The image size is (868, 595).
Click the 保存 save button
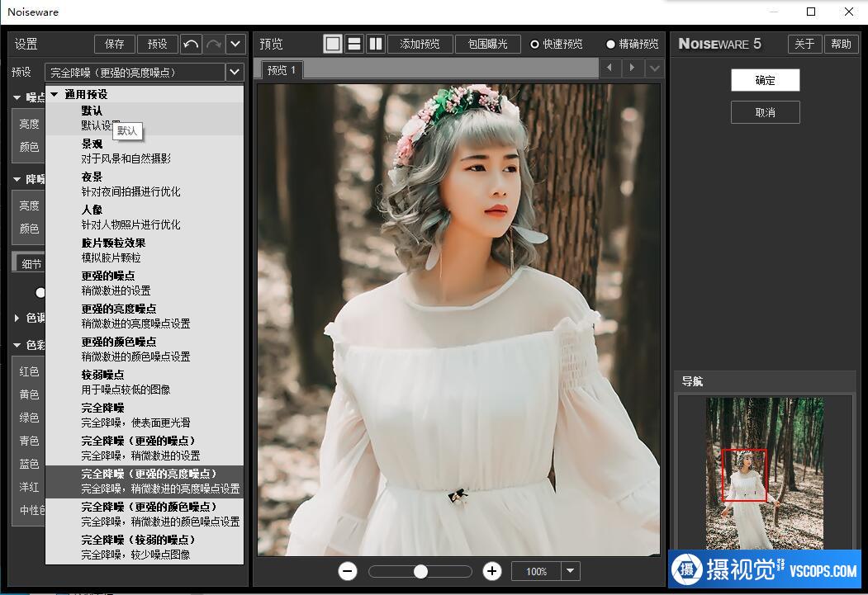[115, 45]
